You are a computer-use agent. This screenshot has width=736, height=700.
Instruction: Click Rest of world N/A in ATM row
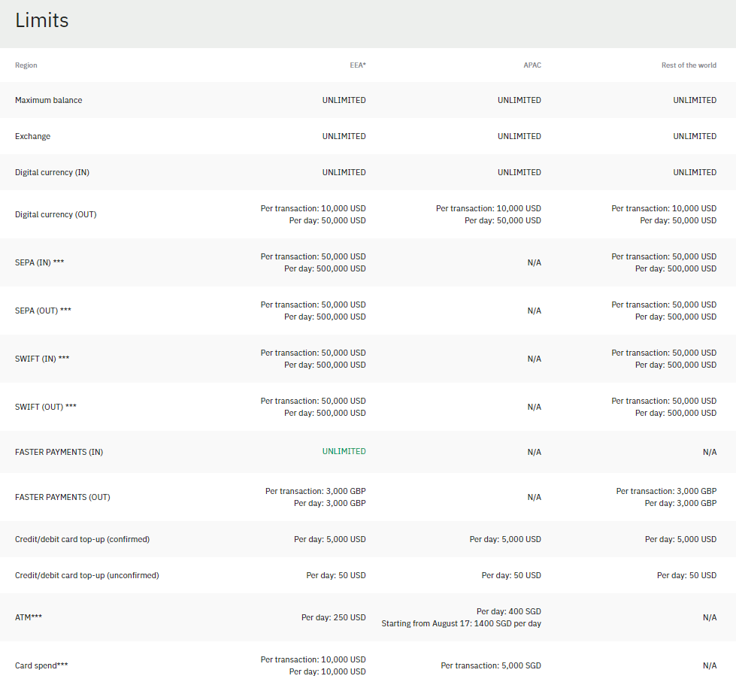click(710, 617)
